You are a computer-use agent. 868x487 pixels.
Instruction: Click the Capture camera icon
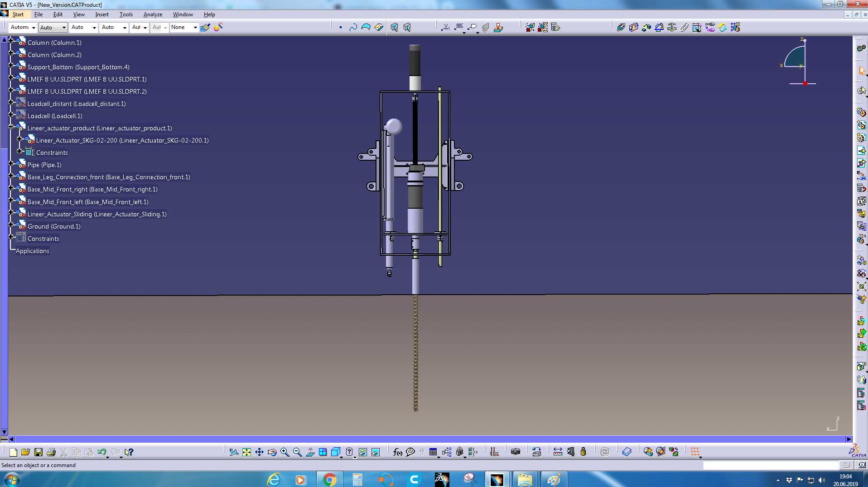[515, 452]
